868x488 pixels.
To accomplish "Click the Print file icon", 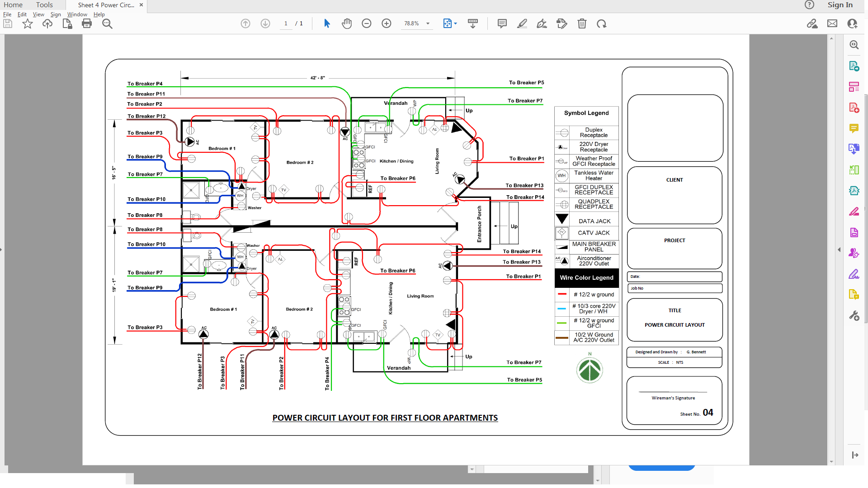I will 87,23.
